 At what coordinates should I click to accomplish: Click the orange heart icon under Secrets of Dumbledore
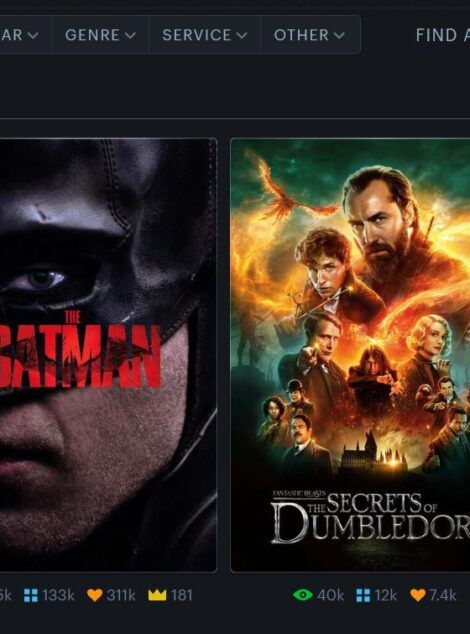coord(418,595)
